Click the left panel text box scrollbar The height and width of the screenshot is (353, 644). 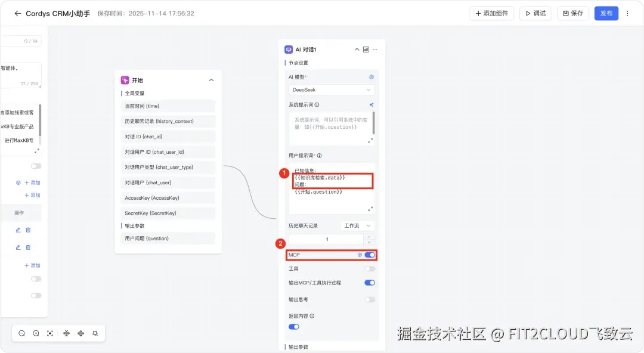pos(40,120)
